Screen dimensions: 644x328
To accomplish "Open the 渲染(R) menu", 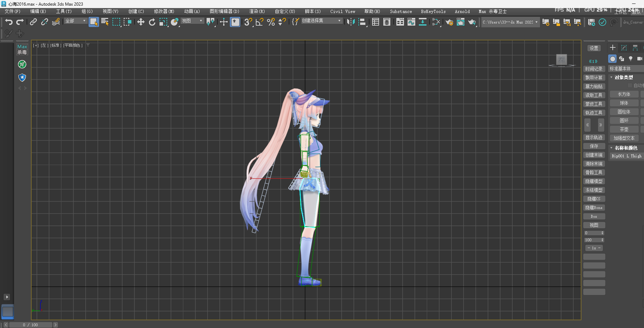I will [257, 12].
